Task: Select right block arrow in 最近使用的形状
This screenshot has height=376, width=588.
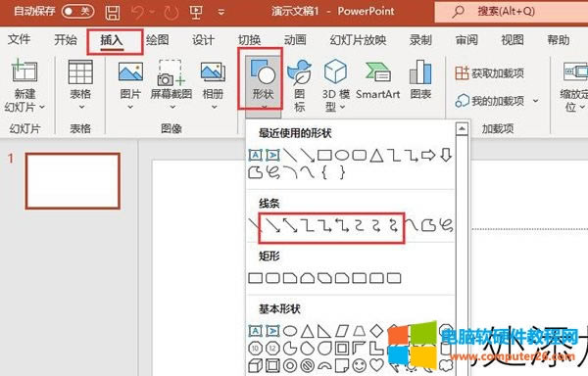Action: [428, 155]
